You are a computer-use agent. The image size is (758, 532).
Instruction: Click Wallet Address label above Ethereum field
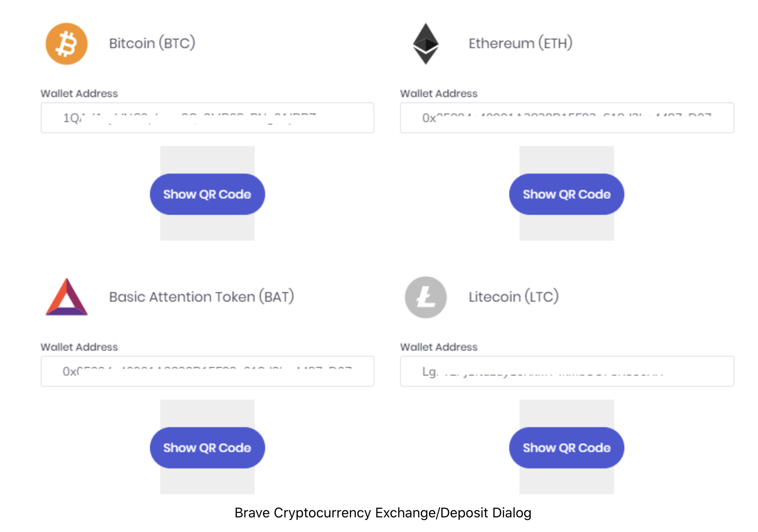(x=439, y=93)
